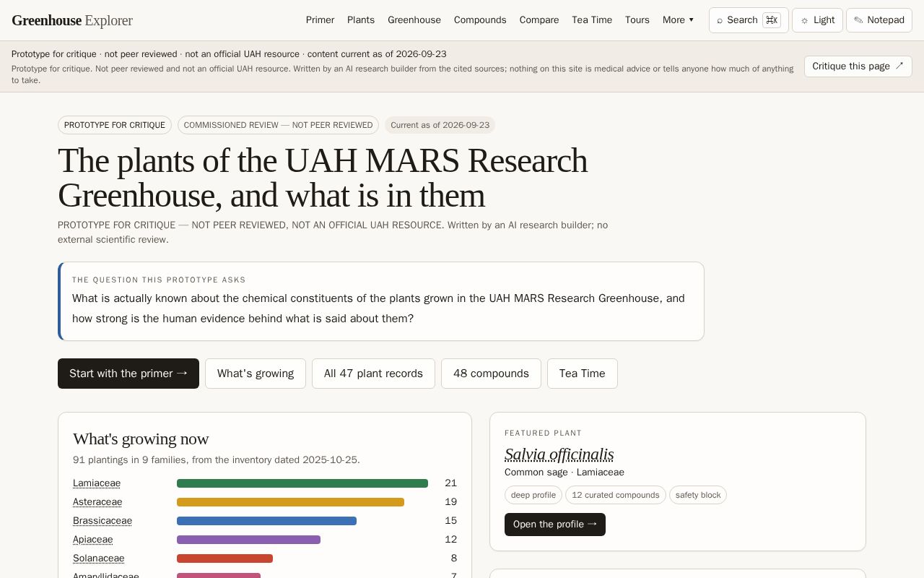This screenshot has height=578, width=924.
Task: Open the Notepad pencil button
Action: tap(879, 20)
